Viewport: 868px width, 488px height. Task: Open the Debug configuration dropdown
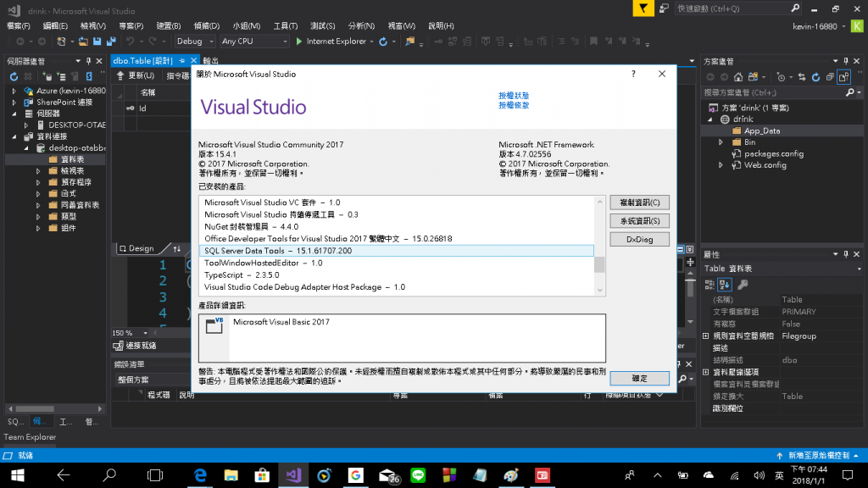coord(195,42)
